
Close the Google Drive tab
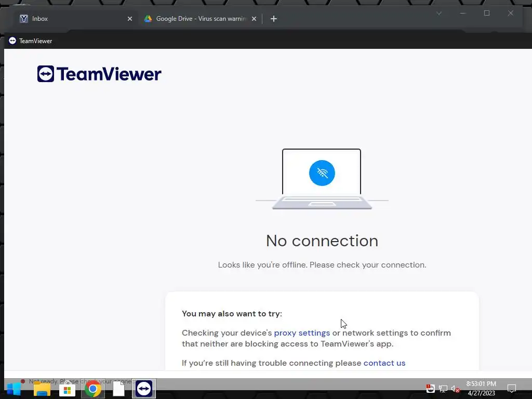pyautogui.click(x=254, y=19)
